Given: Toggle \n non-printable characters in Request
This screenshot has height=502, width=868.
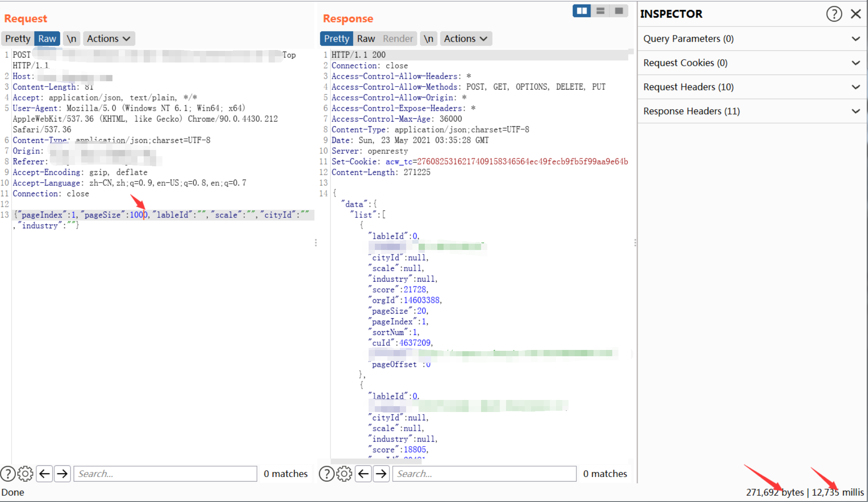Looking at the screenshot, I should 71,39.
